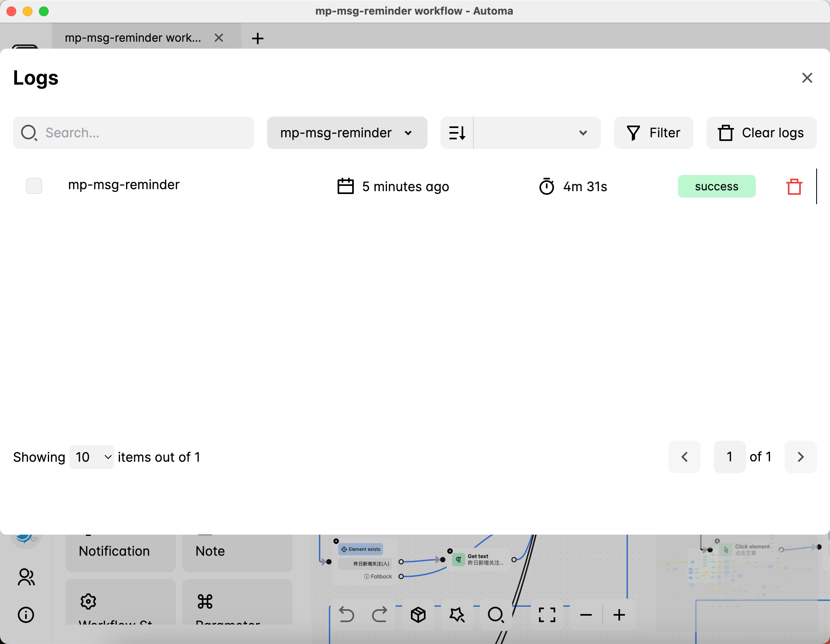Viewport: 830px width, 644px height.
Task: Click the sort order icon
Action: (457, 133)
